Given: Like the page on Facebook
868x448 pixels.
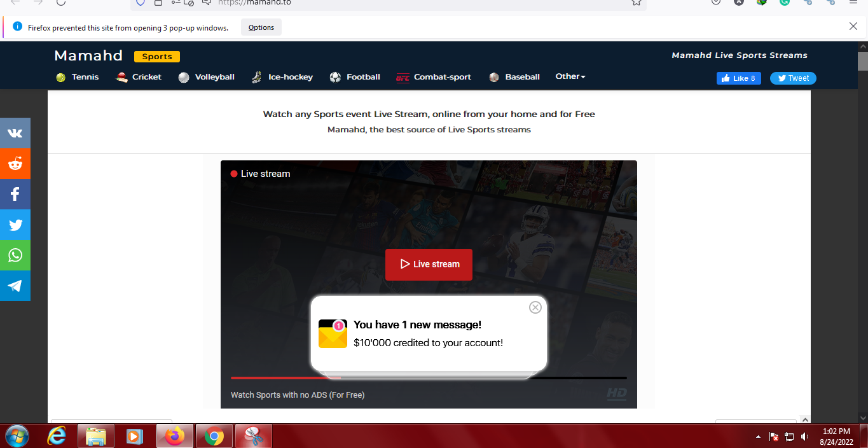Looking at the screenshot, I should [x=739, y=78].
